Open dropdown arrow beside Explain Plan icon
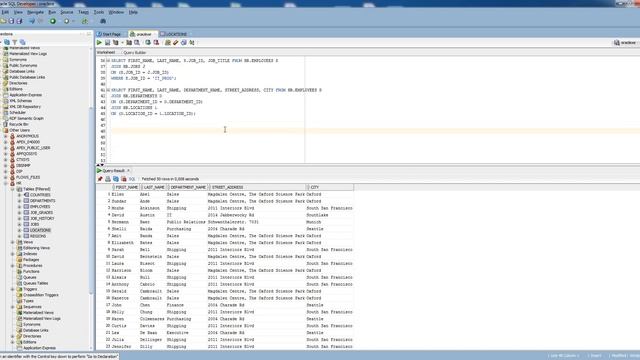The height and width of the screenshot is (360, 640). click(122, 43)
